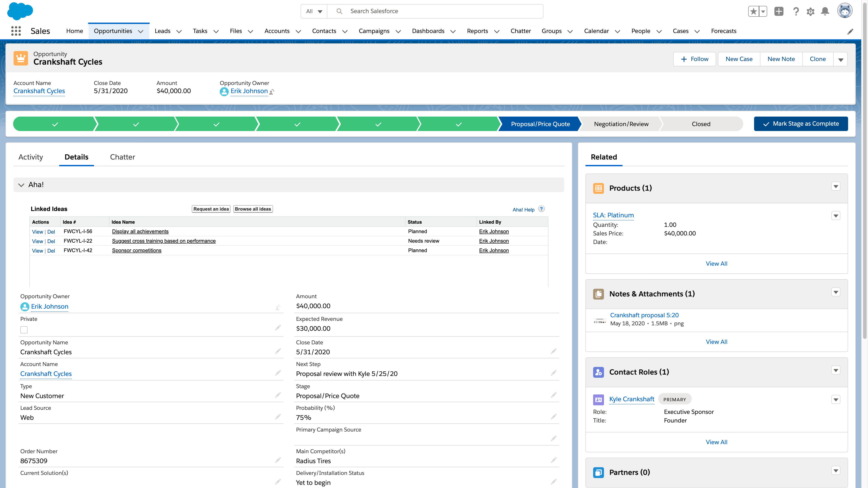Click the add new item plus icon
This screenshot has height=488, width=868.
779,11
